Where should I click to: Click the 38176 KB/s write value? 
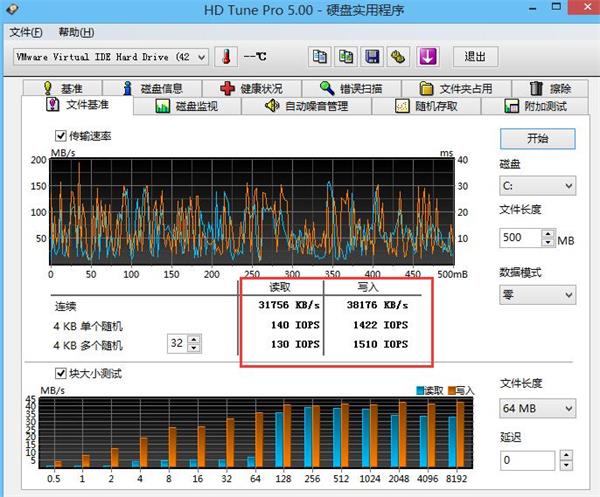377,305
